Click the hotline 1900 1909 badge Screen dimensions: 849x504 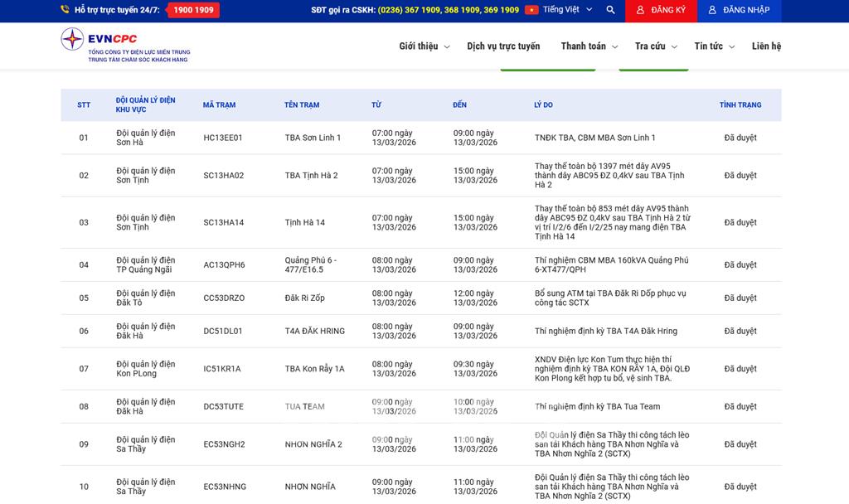pos(193,10)
